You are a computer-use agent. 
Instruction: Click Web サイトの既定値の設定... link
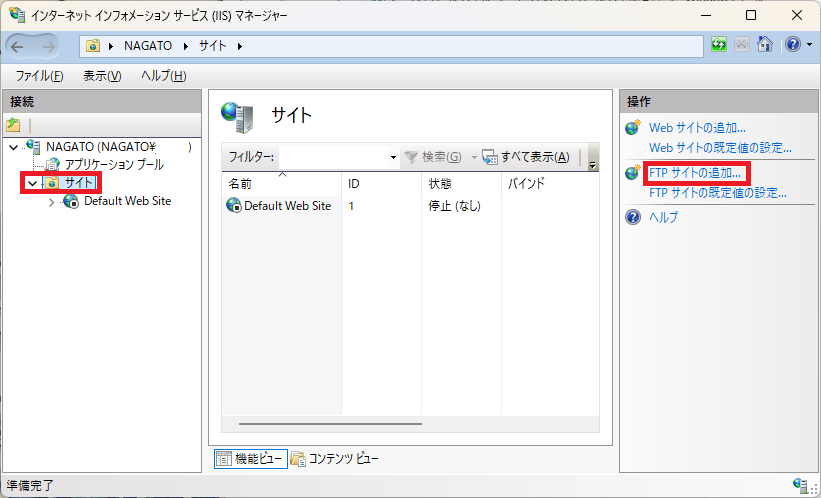[x=720, y=148]
